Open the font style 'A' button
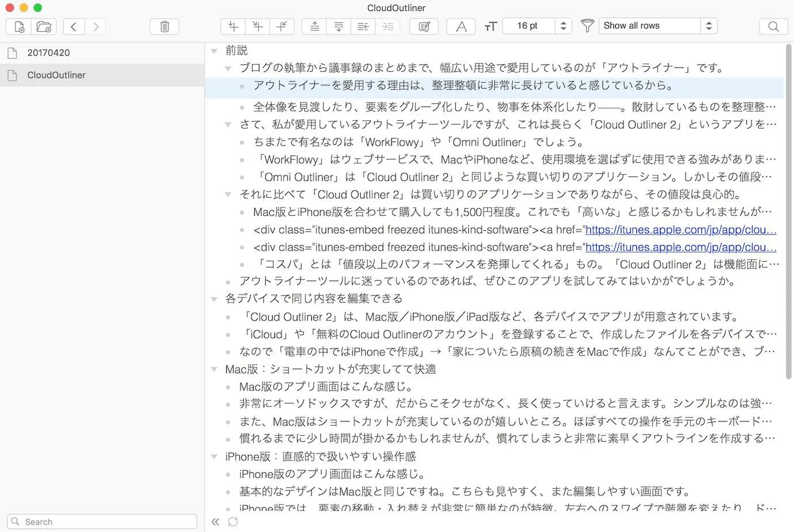This screenshot has width=794, height=532. (x=461, y=26)
